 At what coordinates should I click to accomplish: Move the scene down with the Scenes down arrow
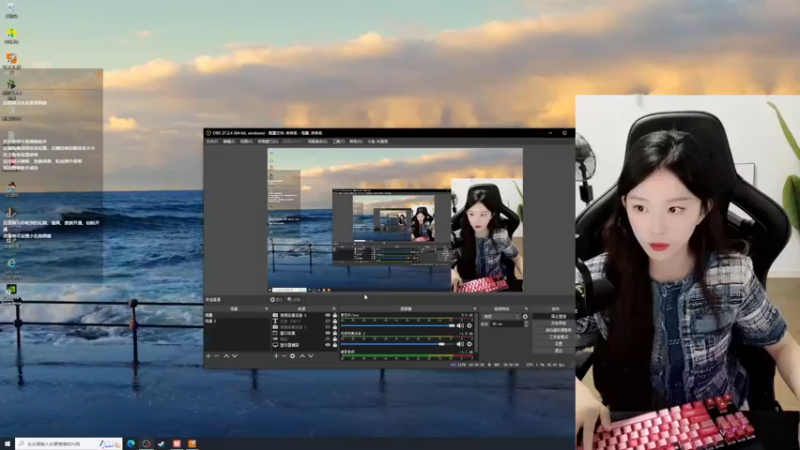pyautogui.click(x=235, y=356)
